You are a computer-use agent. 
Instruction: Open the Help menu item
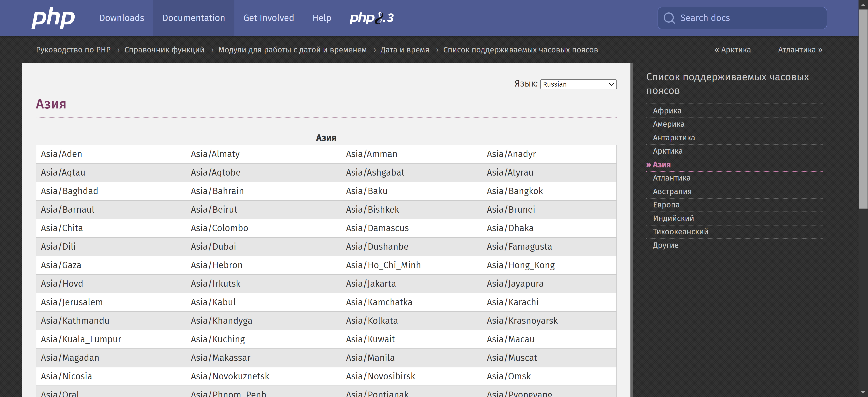pyautogui.click(x=322, y=18)
